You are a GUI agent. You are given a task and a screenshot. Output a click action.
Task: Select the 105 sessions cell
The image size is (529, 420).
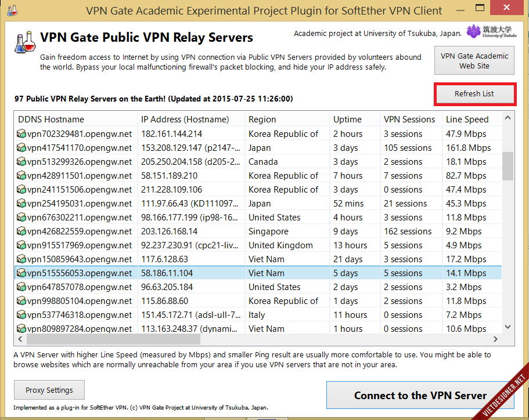pyautogui.click(x=408, y=148)
